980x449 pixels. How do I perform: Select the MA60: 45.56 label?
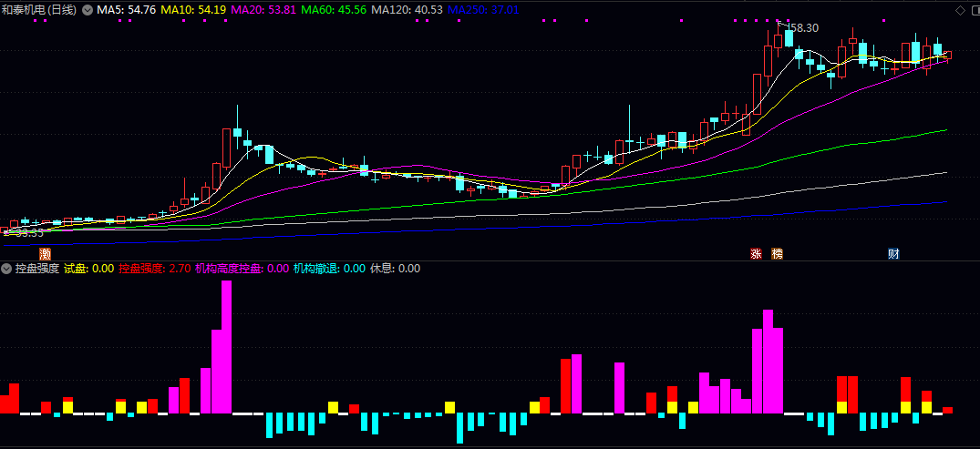[333, 10]
